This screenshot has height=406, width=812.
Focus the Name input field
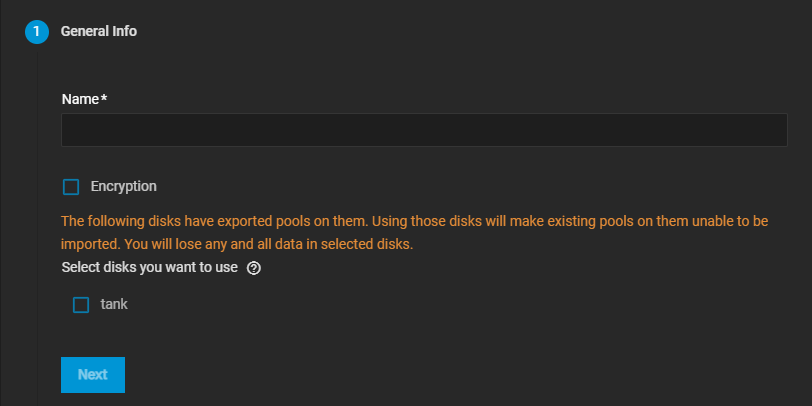pos(424,130)
